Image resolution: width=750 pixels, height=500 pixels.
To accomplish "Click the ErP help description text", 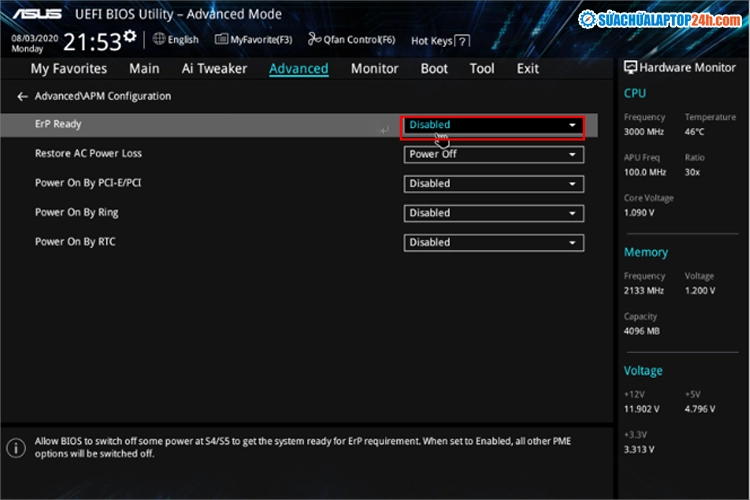I will (303, 447).
